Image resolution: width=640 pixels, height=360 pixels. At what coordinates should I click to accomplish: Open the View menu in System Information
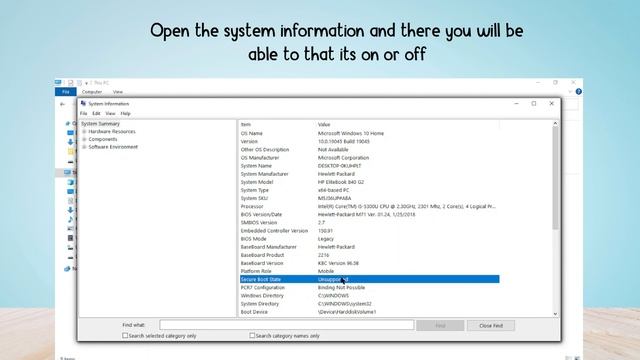pos(110,113)
